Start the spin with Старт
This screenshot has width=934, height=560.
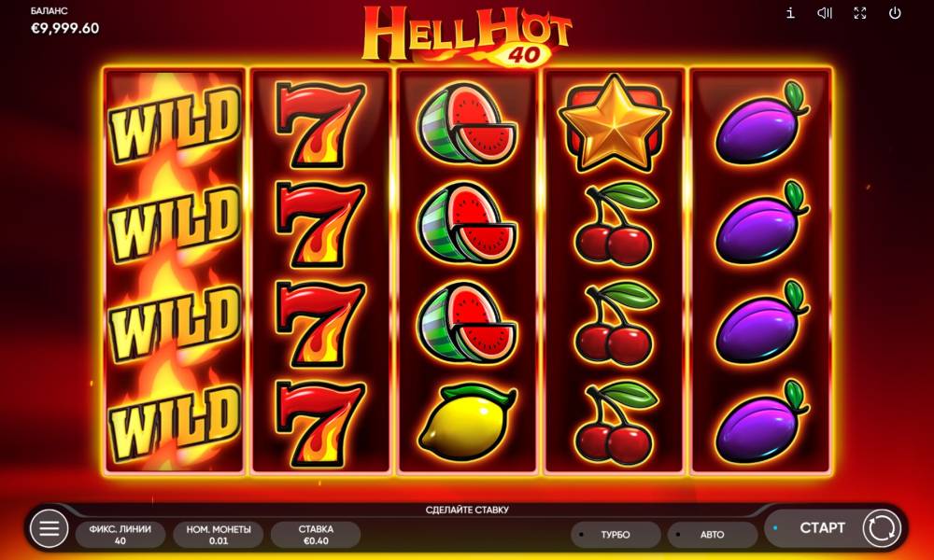pos(822,528)
